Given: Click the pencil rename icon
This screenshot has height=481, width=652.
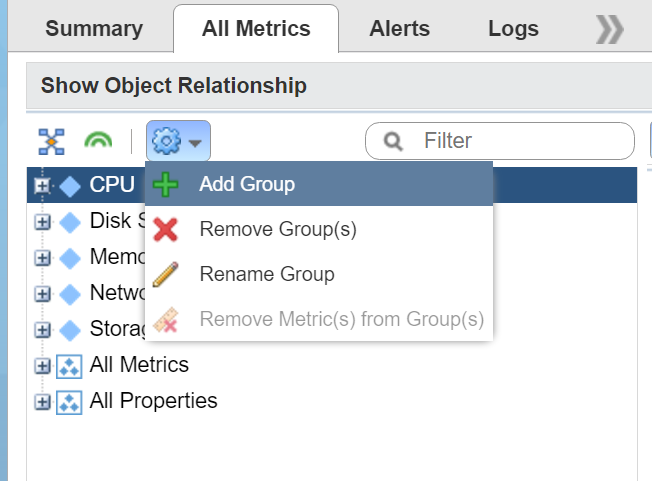Looking at the screenshot, I should click(166, 274).
